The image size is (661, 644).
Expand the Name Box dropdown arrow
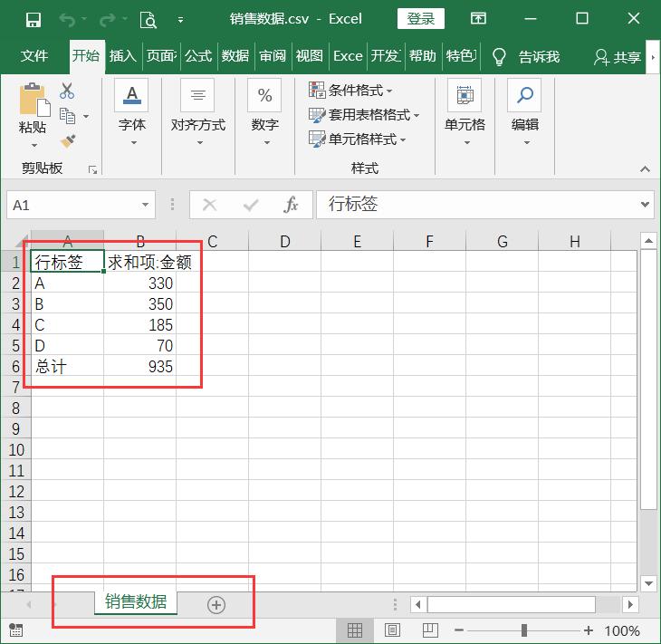145,205
